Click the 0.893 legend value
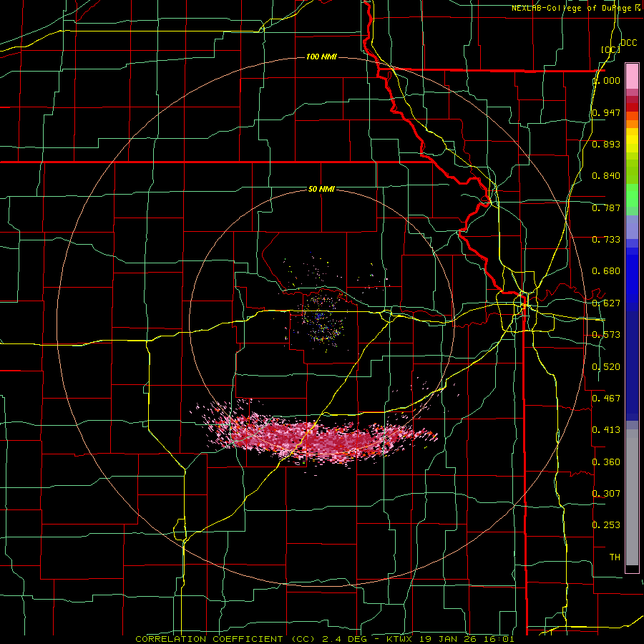 [606, 144]
